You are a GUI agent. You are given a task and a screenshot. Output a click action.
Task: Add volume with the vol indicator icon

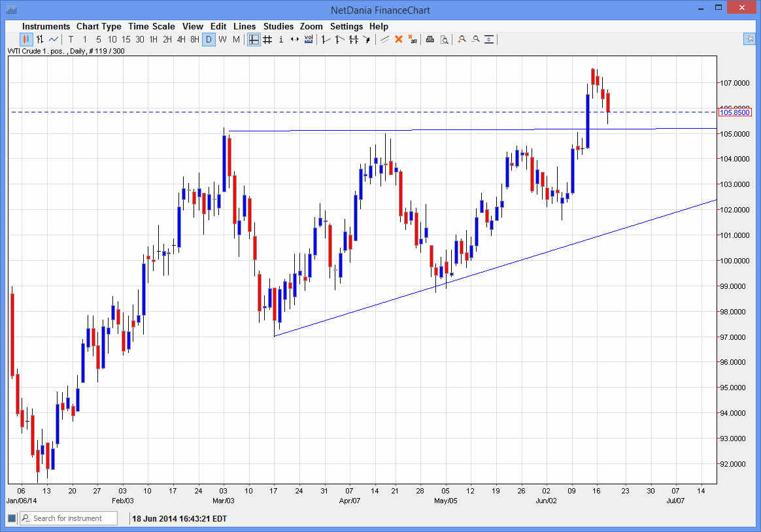[308, 39]
